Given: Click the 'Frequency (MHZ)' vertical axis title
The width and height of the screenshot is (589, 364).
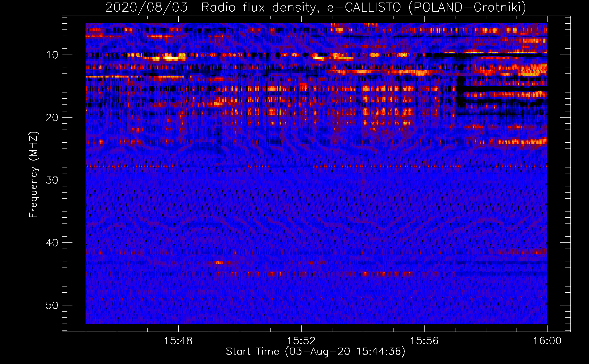Looking at the screenshot, I should [x=33, y=175].
